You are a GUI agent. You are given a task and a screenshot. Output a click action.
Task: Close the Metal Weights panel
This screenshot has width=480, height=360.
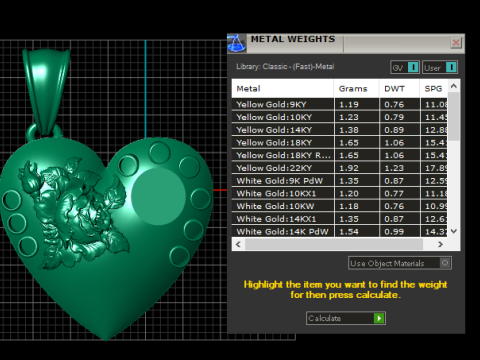click(456, 43)
